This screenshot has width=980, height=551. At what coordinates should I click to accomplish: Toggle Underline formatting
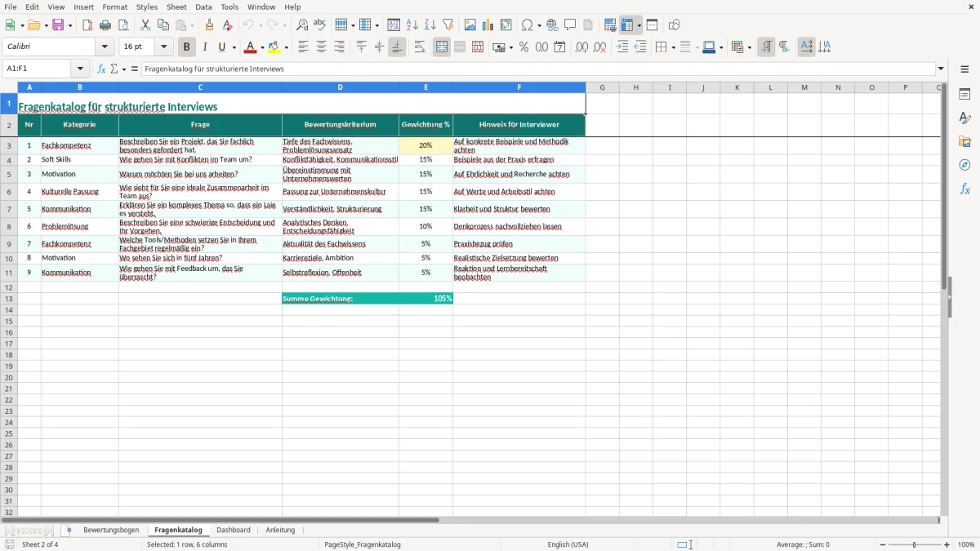pos(222,47)
